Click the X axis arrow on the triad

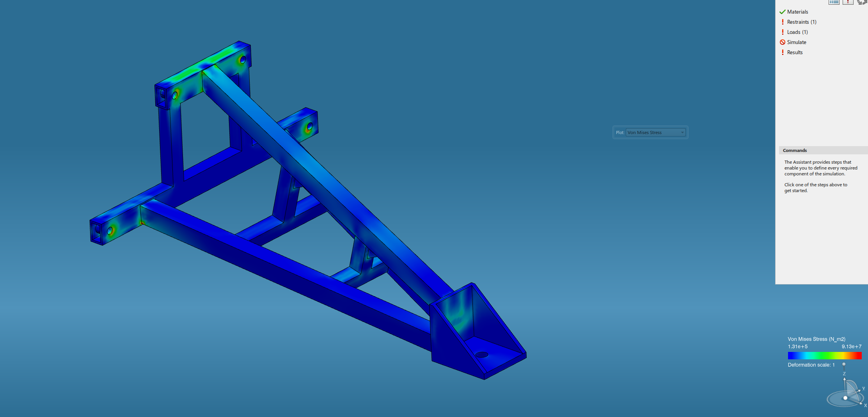click(x=861, y=403)
